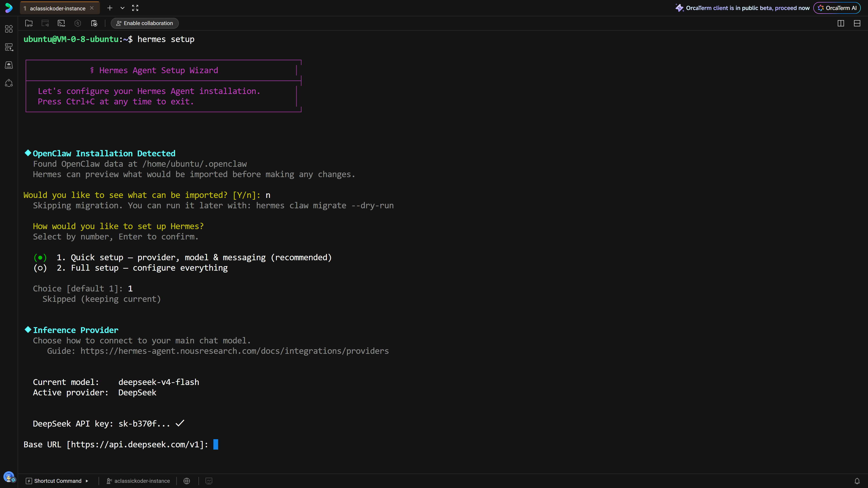Click 'Inference Provider' heading text

[76, 330]
